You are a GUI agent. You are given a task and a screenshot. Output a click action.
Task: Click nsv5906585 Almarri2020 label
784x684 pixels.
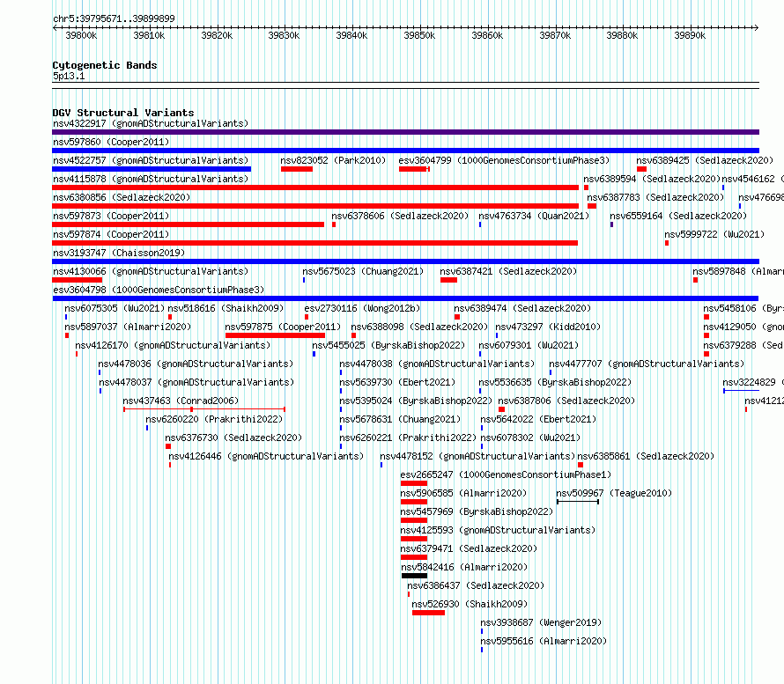click(x=463, y=493)
